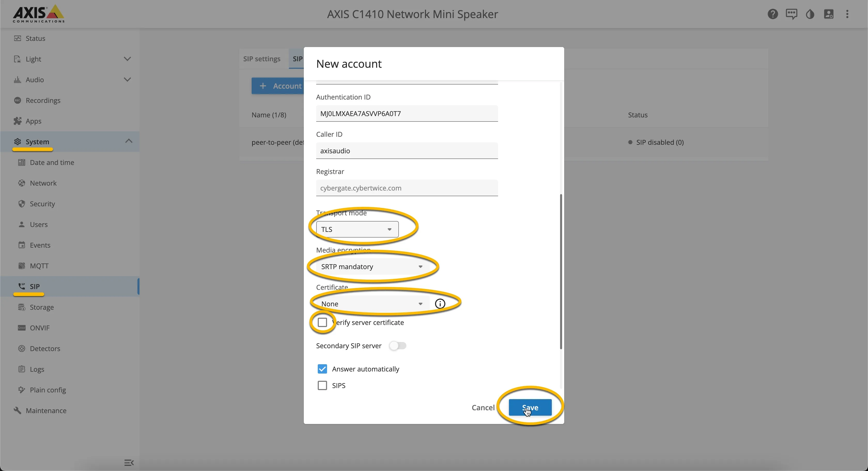Click the MQTT icon in sidebar
The image size is (868, 471).
click(x=21, y=266)
